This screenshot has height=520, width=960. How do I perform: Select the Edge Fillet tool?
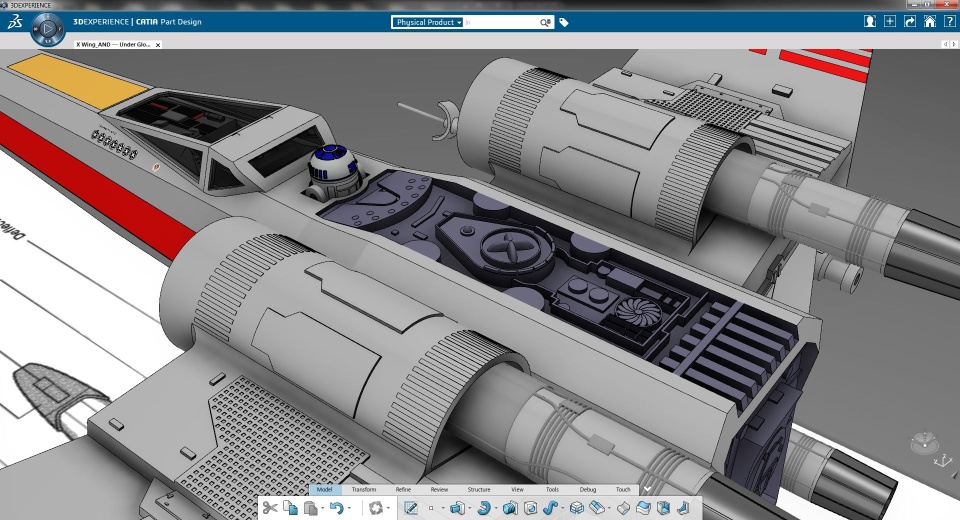click(597, 508)
